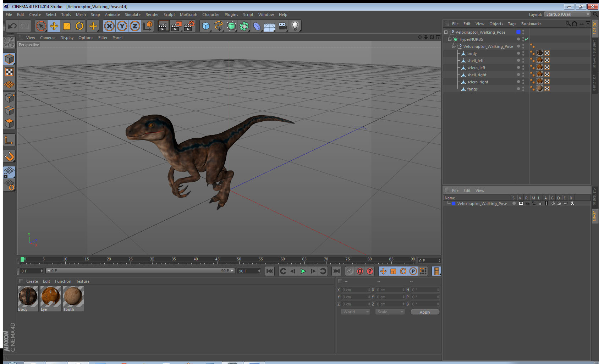The image size is (599, 364).
Task: Select the body object
Action: point(472,54)
